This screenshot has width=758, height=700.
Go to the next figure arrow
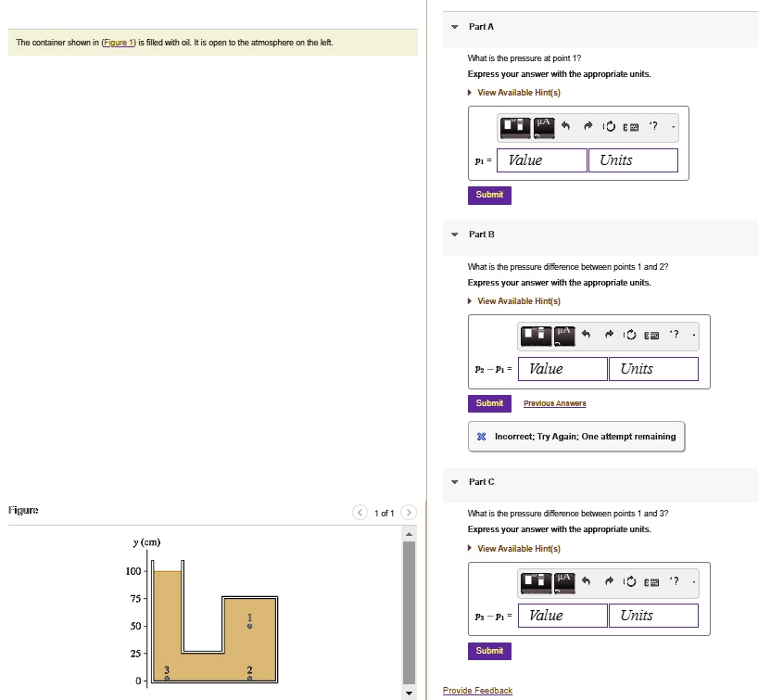pyautogui.click(x=409, y=513)
